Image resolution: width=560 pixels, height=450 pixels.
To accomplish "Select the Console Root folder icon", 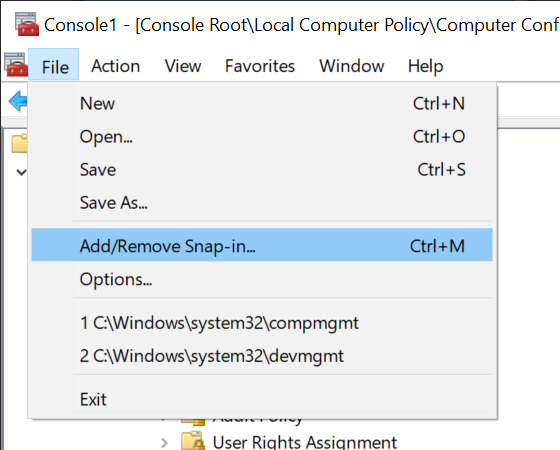I will pos(19,144).
